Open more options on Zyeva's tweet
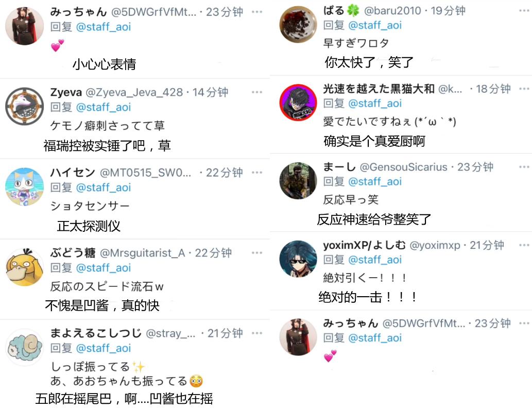Viewport: 532px width, 409px height. click(x=257, y=92)
